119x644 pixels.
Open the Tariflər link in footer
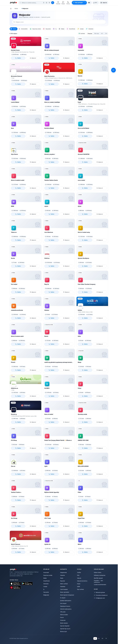coord(79,572)
